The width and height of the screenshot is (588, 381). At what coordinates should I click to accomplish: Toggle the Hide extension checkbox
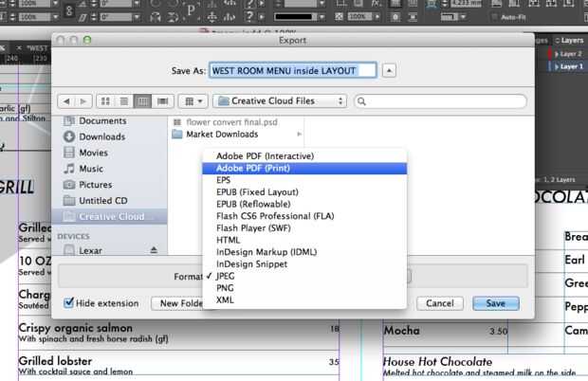(x=68, y=302)
